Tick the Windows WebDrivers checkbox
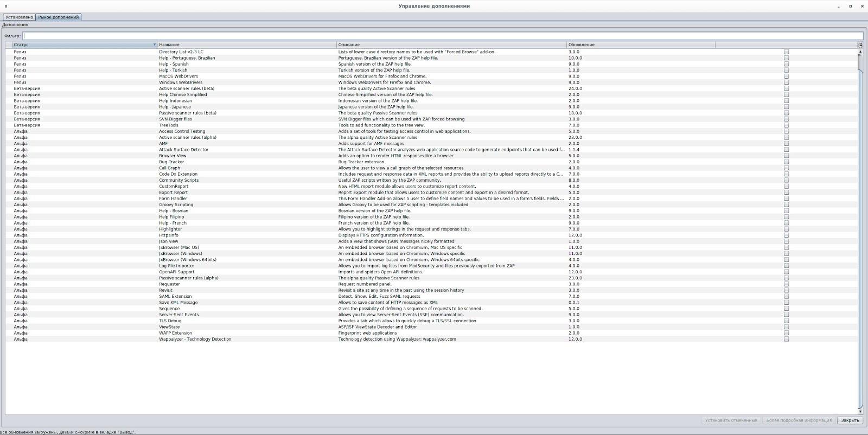Screen dimensions: 868x435 pos(786,82)
